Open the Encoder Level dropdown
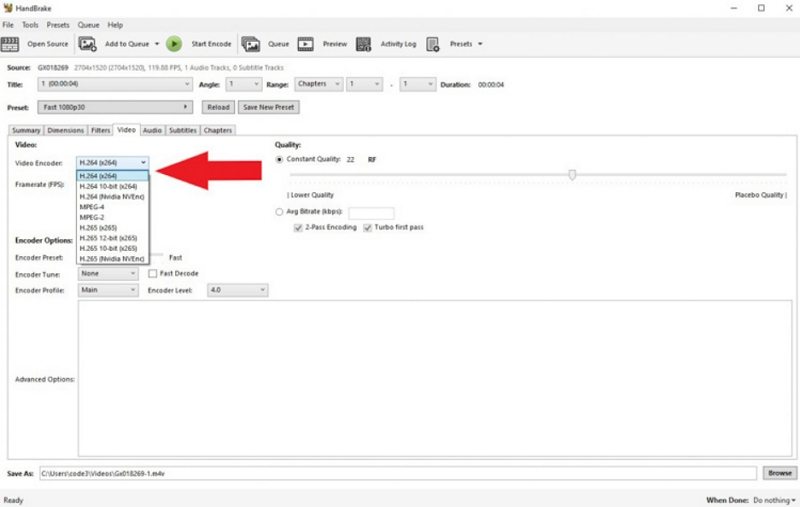 (238, 290)
